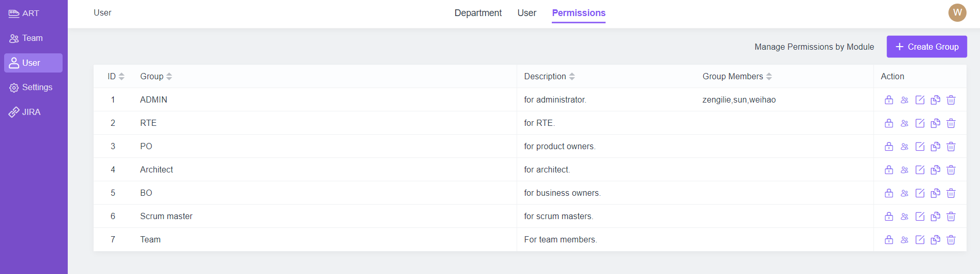Delete the Team group with trash icon
This screenshot has width=980, height=274.
pos(951,240)
